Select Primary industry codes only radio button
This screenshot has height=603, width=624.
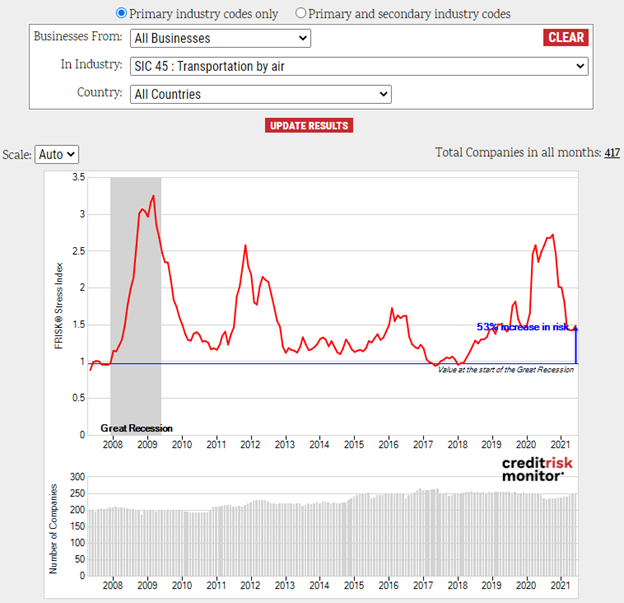click(121, 13)
